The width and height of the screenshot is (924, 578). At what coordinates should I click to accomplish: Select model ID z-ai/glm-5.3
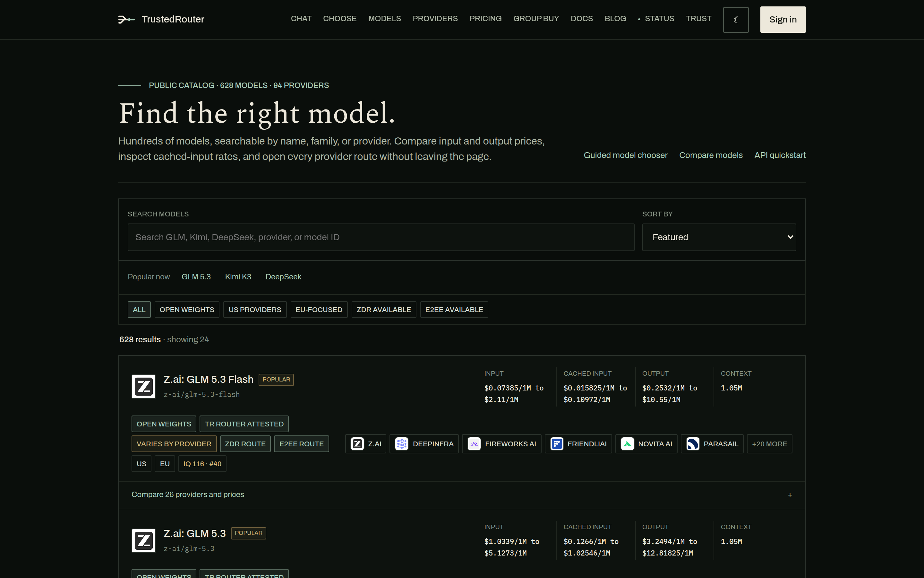point(189,548)
